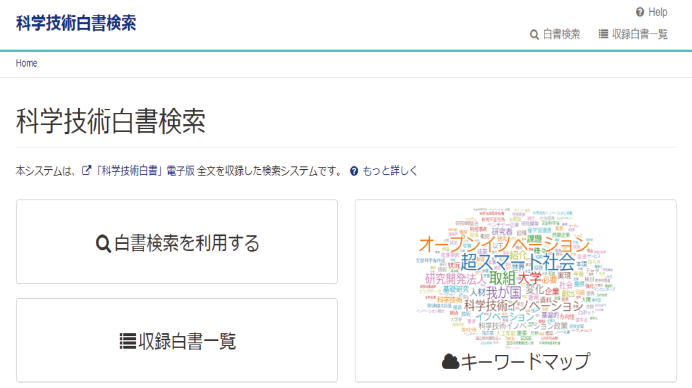This screenshot has width=692, height=388.
Task: Click the cloud icon beside キーワードマップ
Action: point(450,362)
